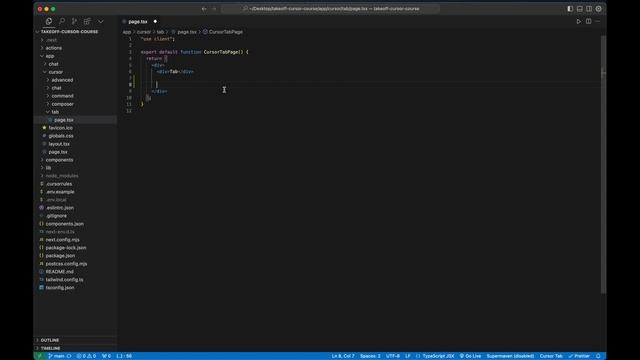Click the Prettier status item
The width and height of the screenshot is (640, 360).
[579, 356]
